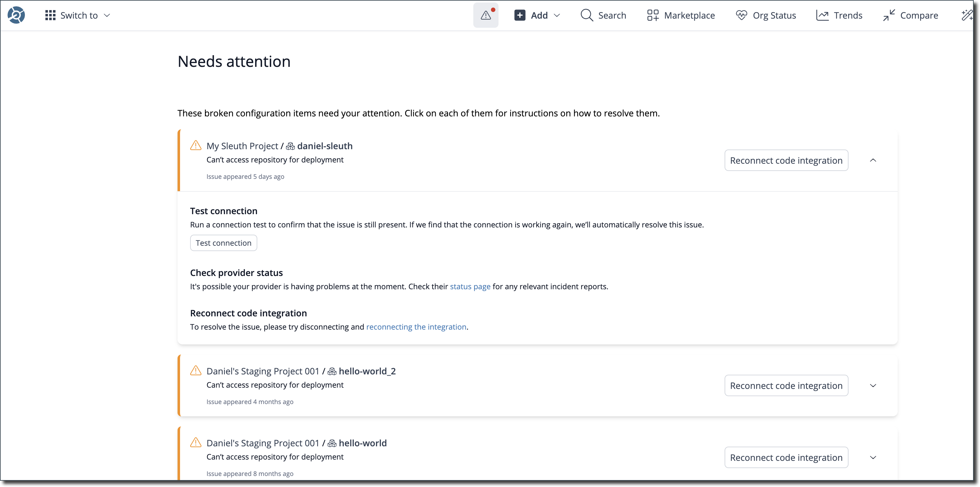Screen dimensions: 980x487
Task: Open the provider status page link
Action: pos(470,286)
